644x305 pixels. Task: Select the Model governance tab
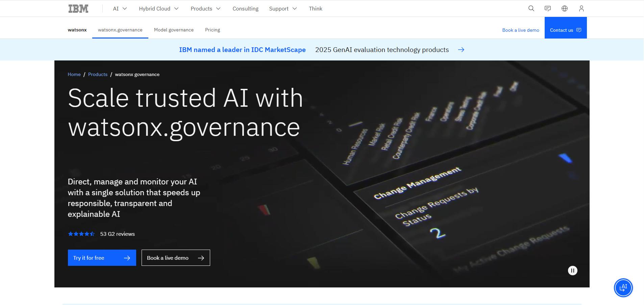174,30
